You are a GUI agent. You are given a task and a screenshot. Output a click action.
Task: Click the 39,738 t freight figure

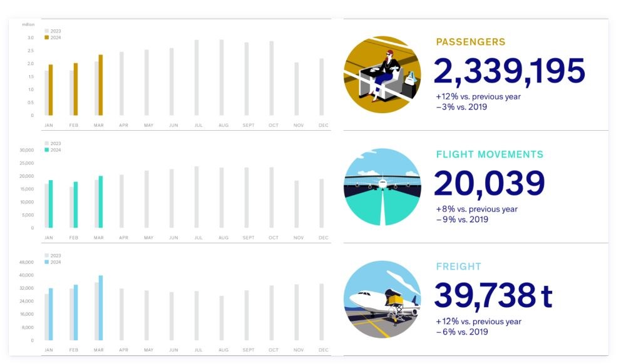(493, 295)
